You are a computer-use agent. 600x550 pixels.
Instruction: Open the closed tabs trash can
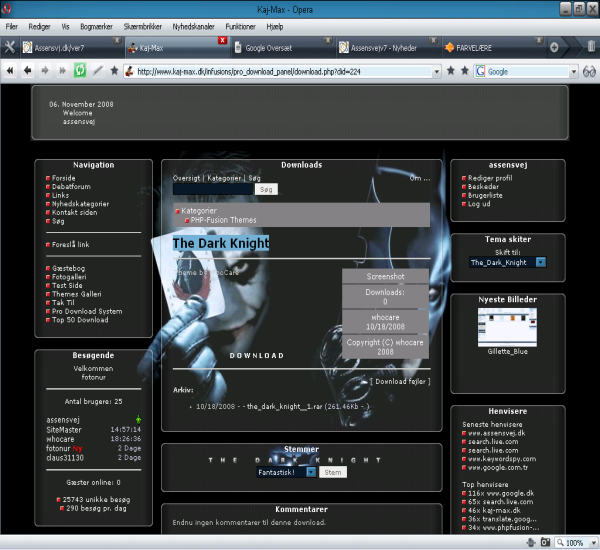click(x=591, y=46)
